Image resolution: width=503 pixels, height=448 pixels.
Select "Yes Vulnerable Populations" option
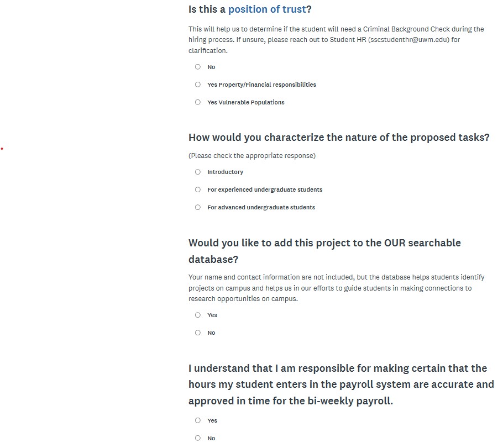pyautogui.click(x=197, y=102)
